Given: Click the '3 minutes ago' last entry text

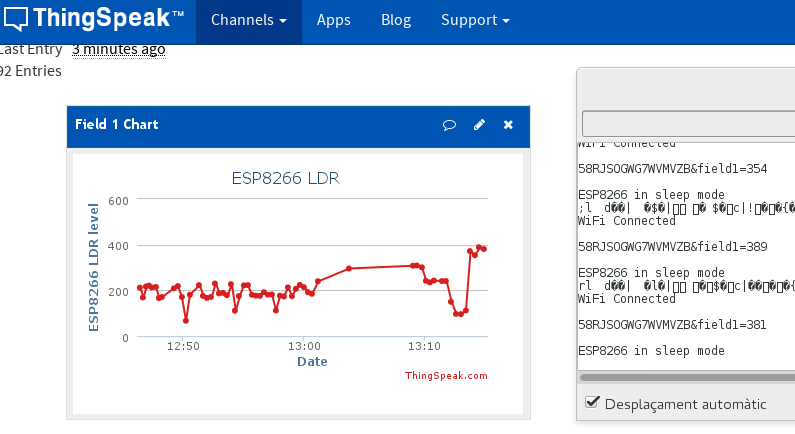Looking at the screenshot, I should [x=119, y=49].
